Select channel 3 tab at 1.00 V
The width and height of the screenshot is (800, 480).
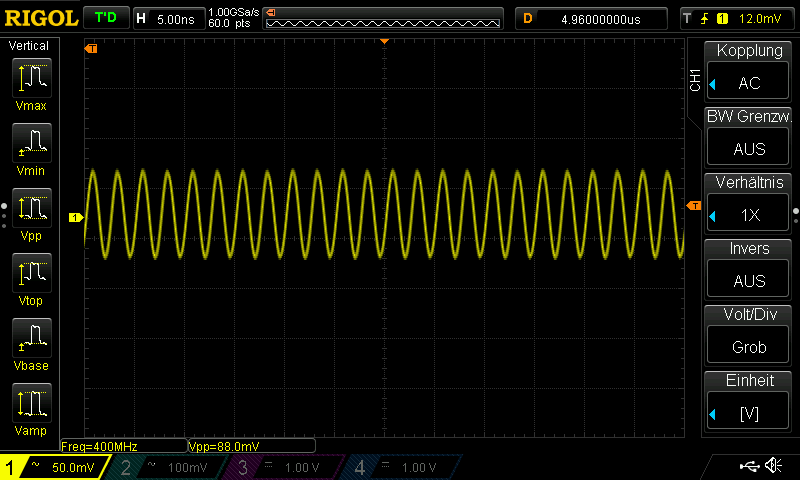(x=285, y=467)
